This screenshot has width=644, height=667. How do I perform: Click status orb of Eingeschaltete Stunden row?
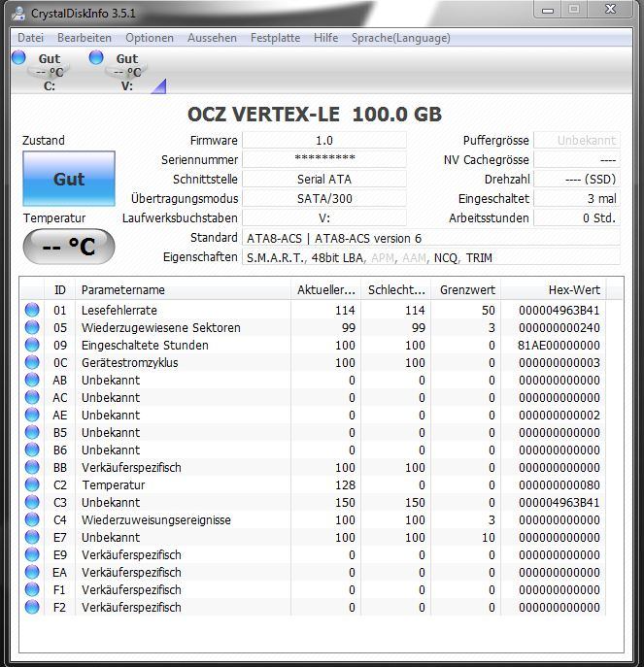pos(32,345)
